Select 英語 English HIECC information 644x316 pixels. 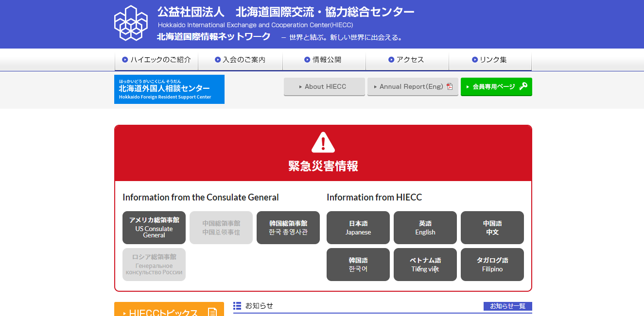[425, 228]
